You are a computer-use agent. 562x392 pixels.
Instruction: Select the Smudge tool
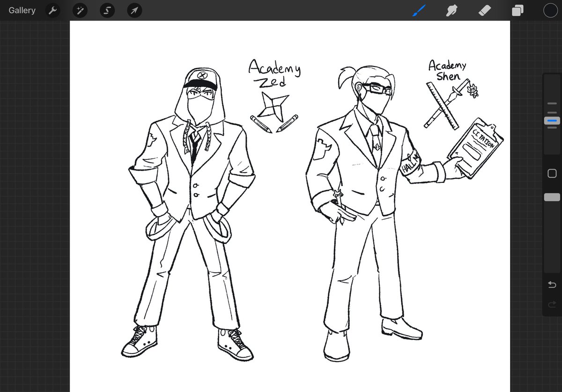pos(451,10)
